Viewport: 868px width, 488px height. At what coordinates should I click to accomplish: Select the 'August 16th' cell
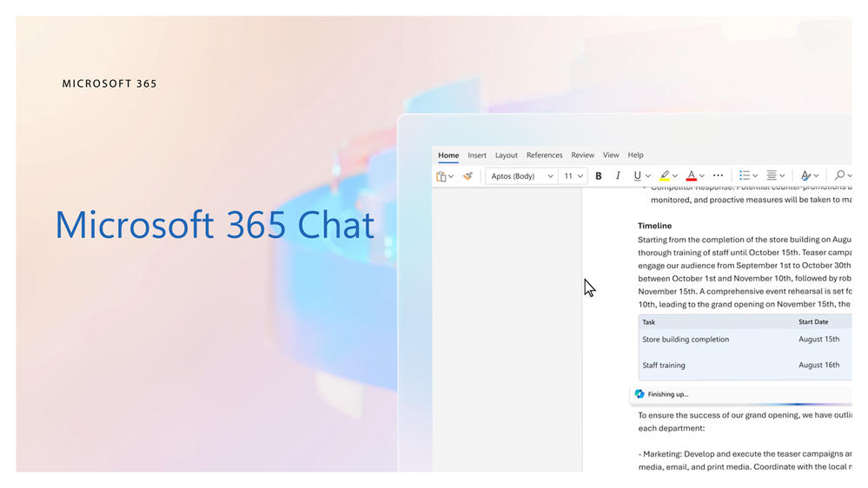point(818,366)
